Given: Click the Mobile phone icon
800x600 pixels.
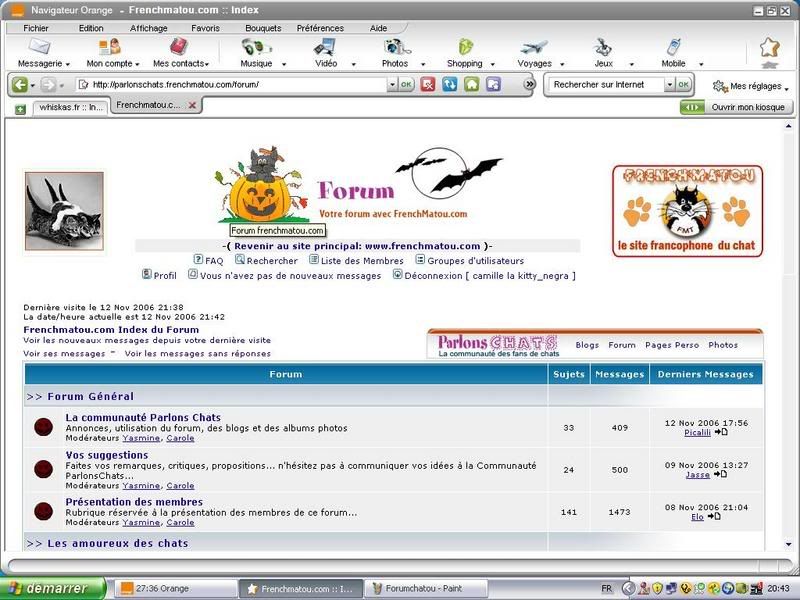Looking at the screenshot, I should [673, 47].
